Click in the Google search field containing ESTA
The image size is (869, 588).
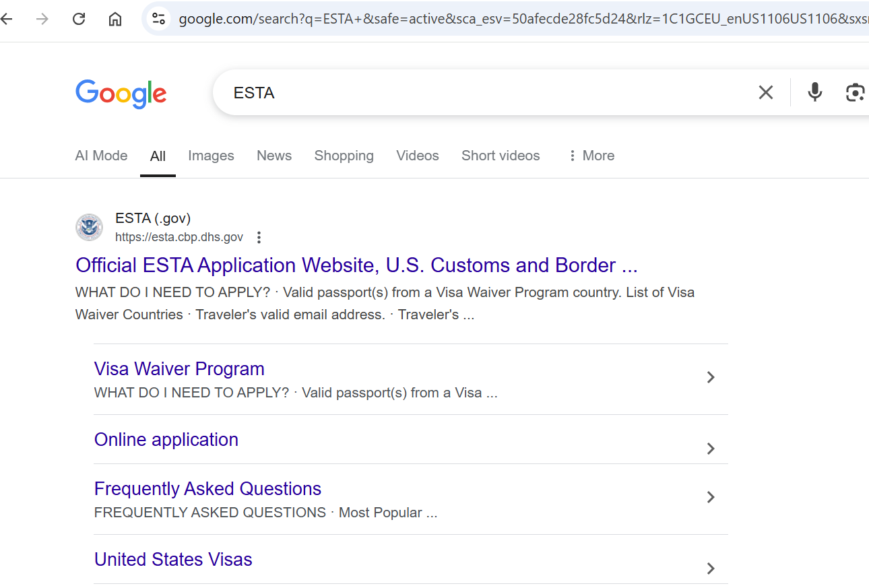[485, 92]
